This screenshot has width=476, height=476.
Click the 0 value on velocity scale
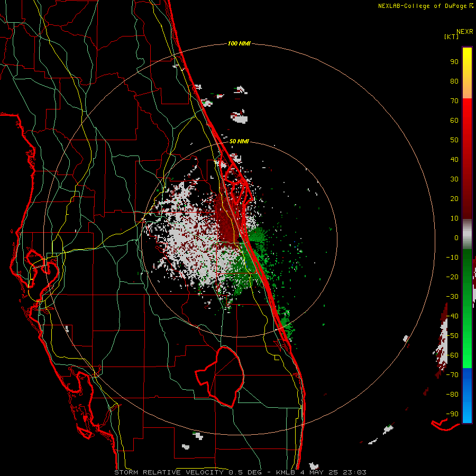pyautogui.click(x=456, y=237)
